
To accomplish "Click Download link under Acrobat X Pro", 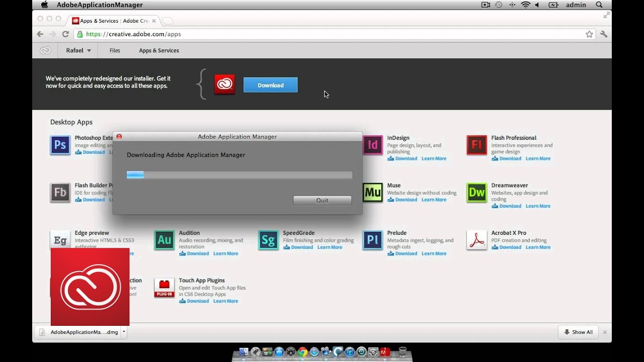I will (x=506, y=247).
